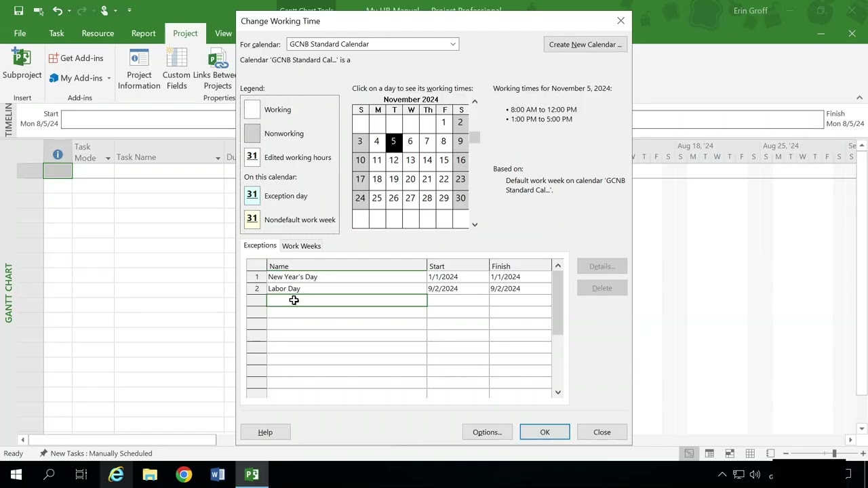The image size is (868, 488).
Task: Click the Options button in the dialog
Action: pyautogui.click(x=487, y=432)
